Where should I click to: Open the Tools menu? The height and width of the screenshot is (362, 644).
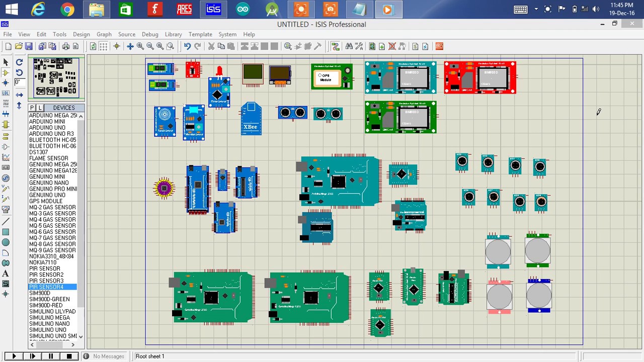coord(59,34)
